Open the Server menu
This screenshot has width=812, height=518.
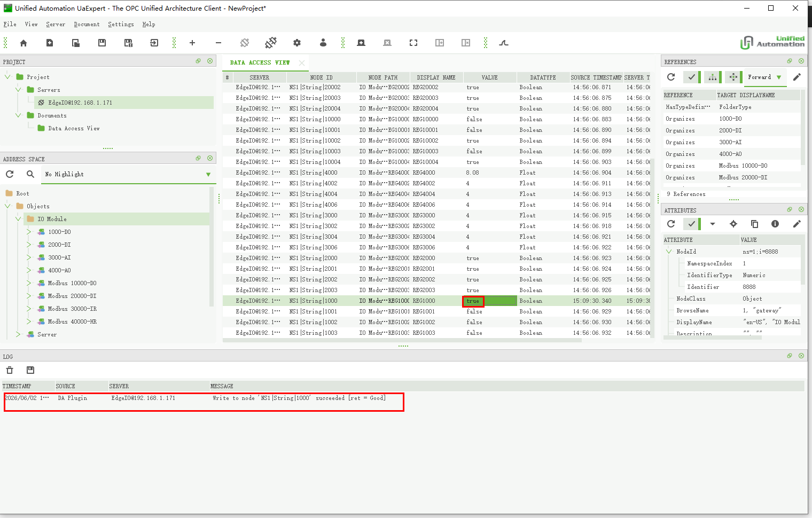(56, 24)
